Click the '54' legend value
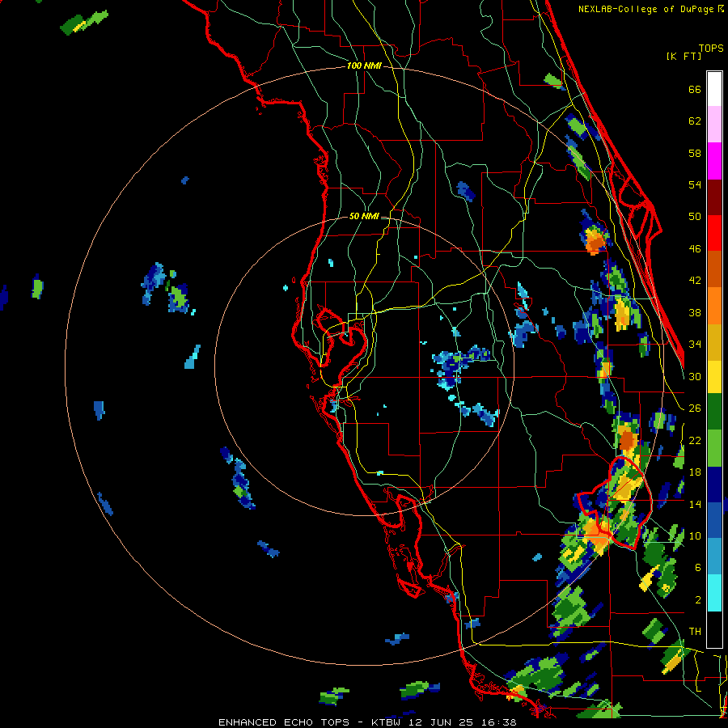 click(695, 184)
